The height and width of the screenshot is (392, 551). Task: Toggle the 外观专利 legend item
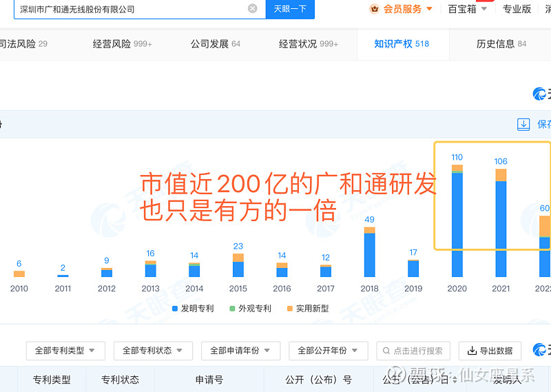250,309
